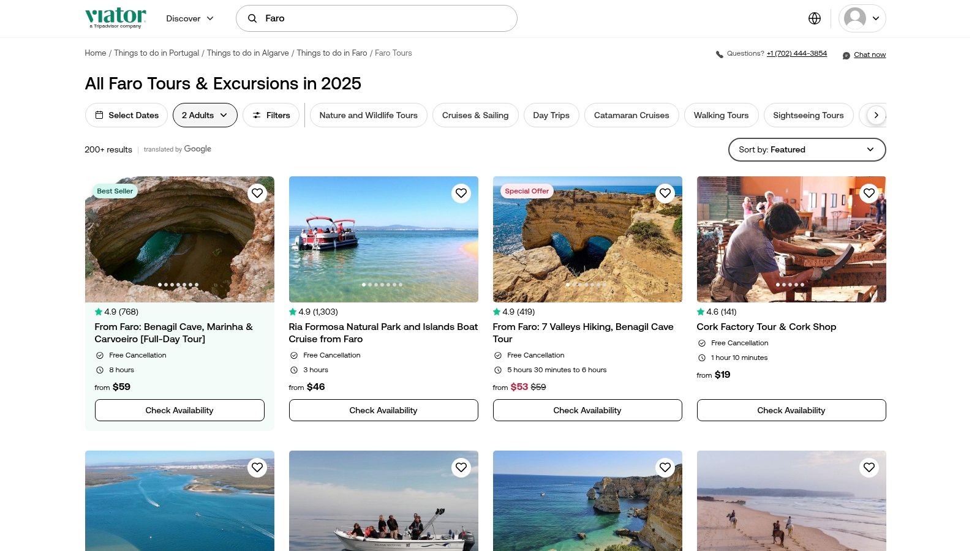Select Walking Tours chip
980x551 pixels.
point(721,115)
